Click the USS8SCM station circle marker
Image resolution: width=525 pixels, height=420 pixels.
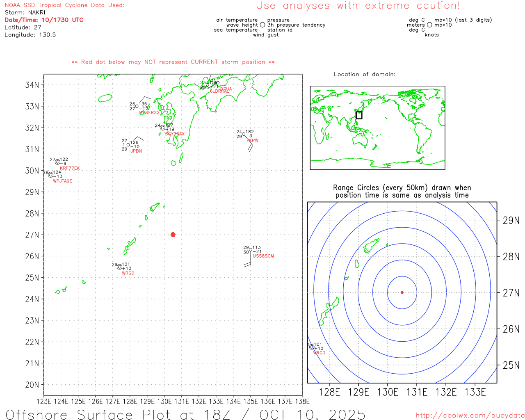coord(251,250)
